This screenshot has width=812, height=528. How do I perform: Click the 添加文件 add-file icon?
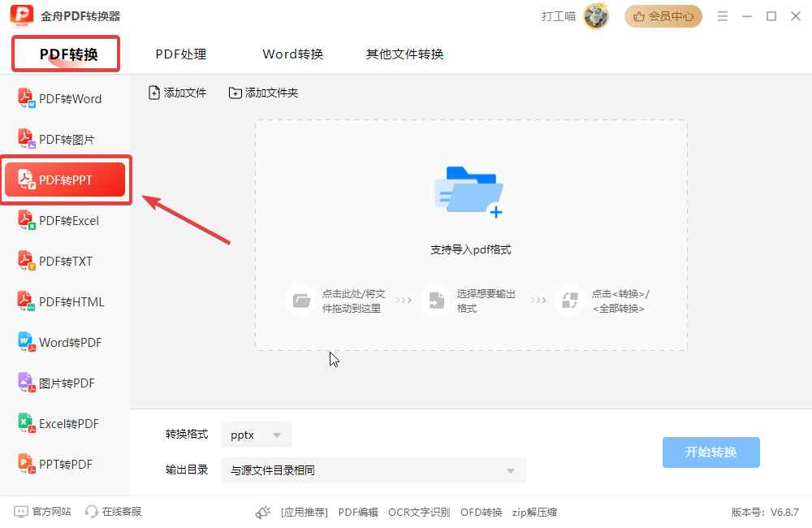153,93
